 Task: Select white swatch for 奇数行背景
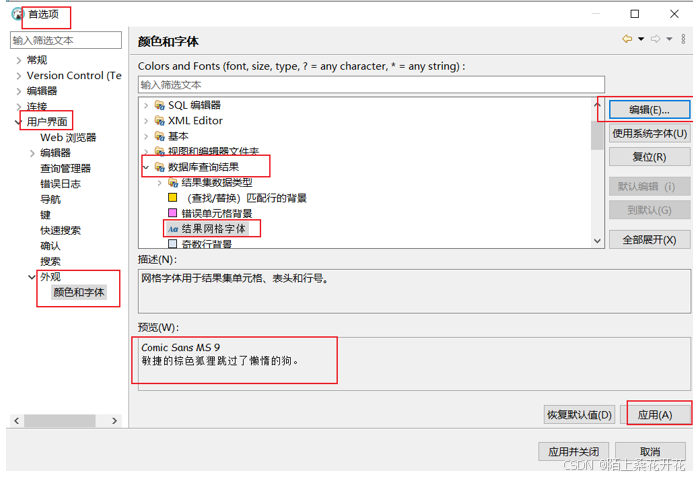173,243
